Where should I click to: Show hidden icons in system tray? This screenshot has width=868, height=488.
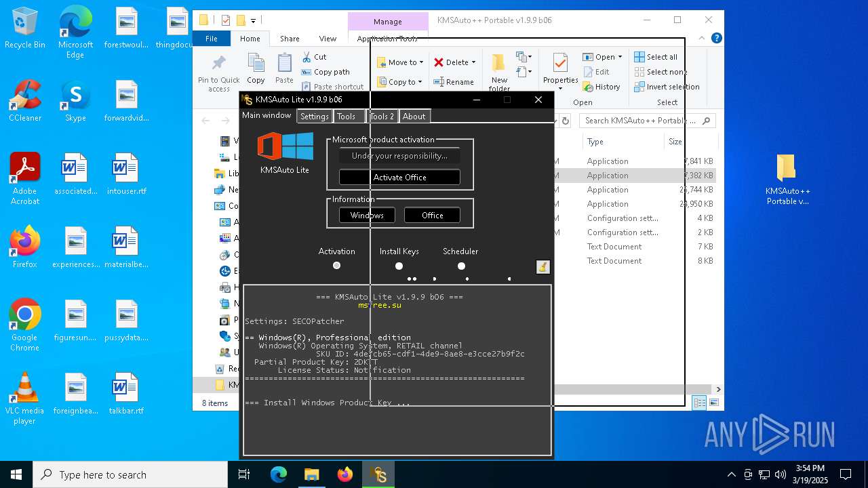tap(731, 474)
